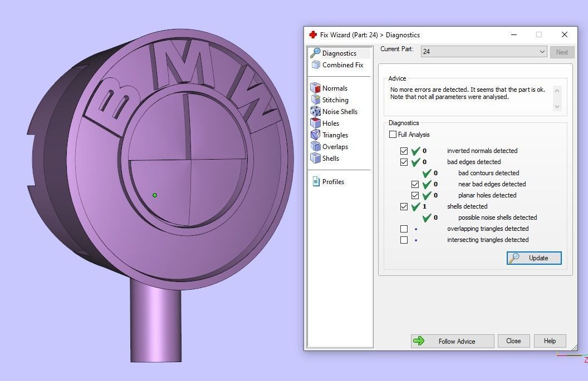Switch to Combined Fix page
Viewport: 588px width, 381px height.
343,65
